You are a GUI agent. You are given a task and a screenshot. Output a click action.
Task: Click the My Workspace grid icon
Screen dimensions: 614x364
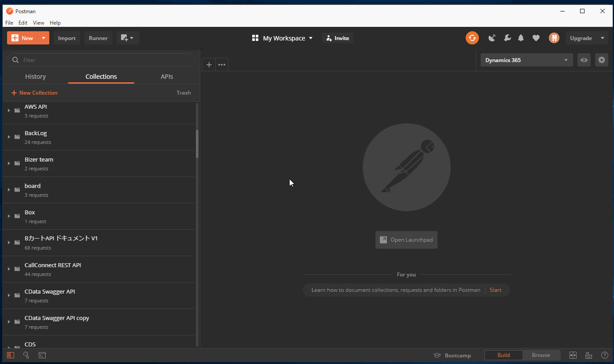[255, 38]
